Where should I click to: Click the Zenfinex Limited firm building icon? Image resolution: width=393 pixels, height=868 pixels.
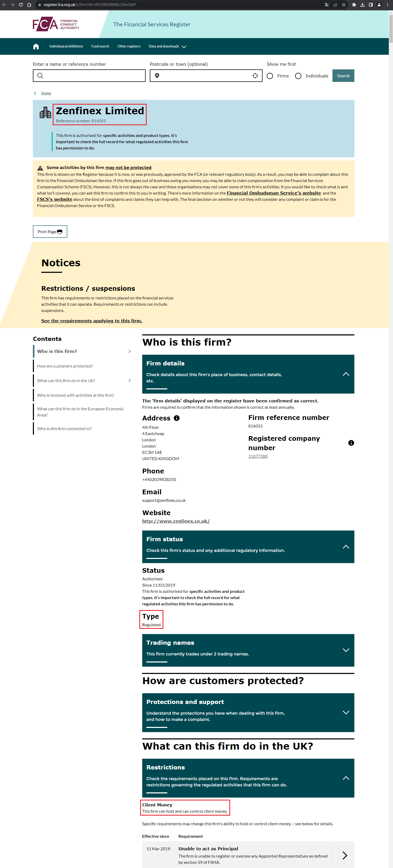[x=45, y=113]
